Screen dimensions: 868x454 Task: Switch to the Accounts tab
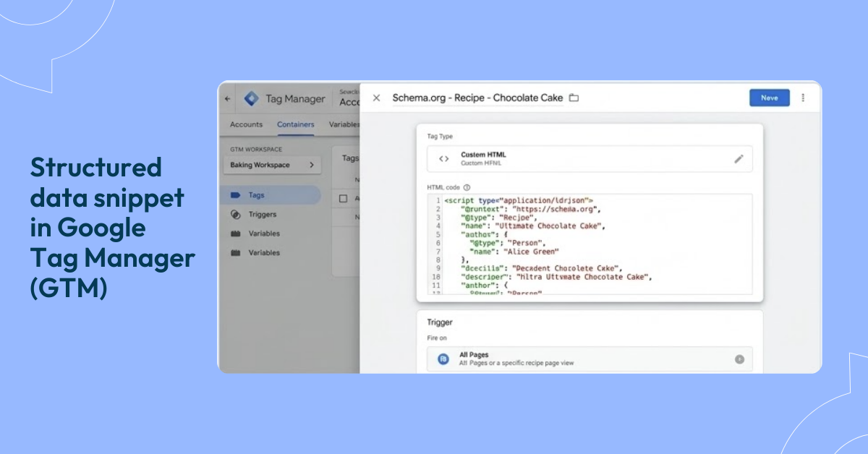tap(246, 124)
